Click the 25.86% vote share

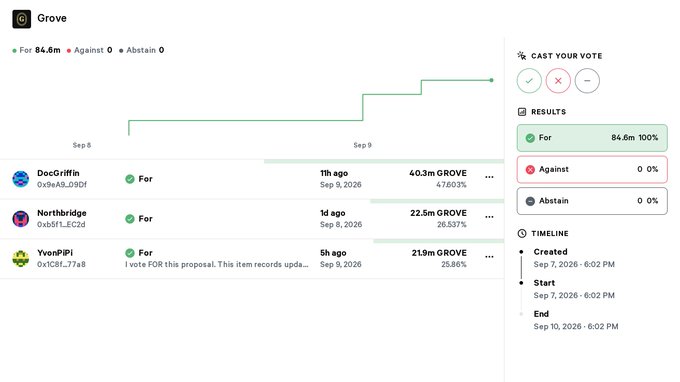pos(454,264)
